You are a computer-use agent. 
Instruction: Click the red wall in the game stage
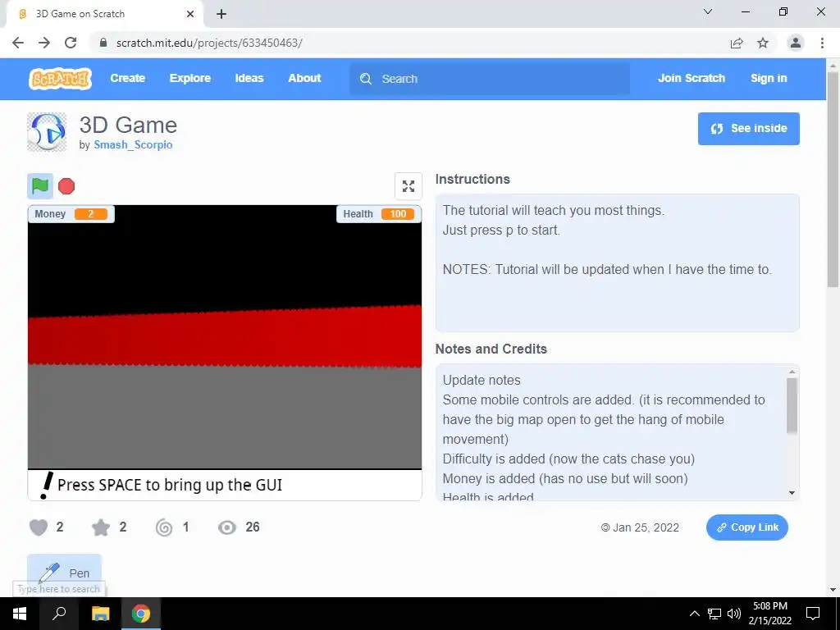(x=225, y=337)
